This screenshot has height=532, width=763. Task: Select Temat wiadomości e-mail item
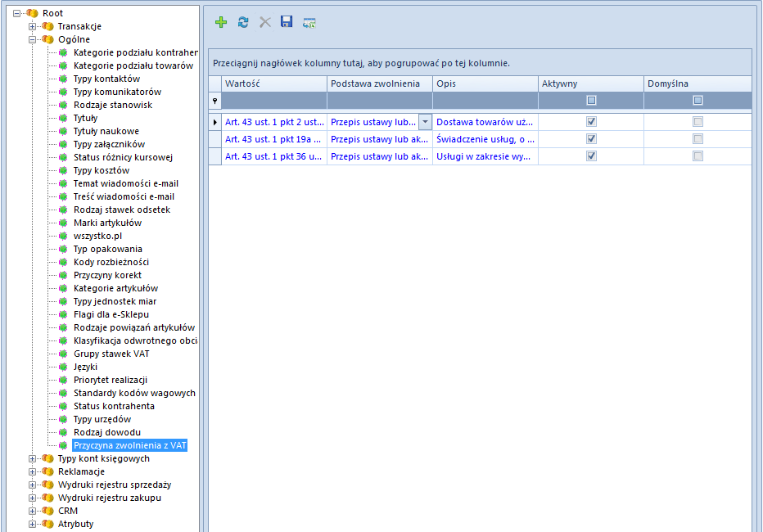tap(126, 184)
